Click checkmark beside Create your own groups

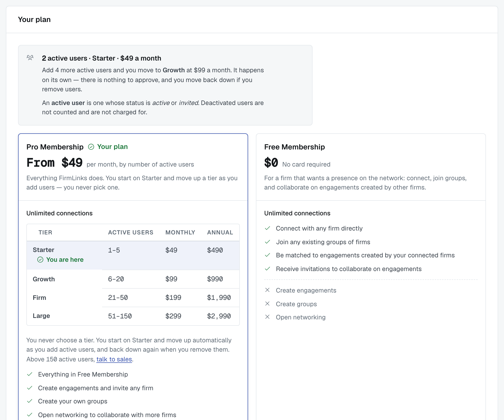click(x=30, y=401)
